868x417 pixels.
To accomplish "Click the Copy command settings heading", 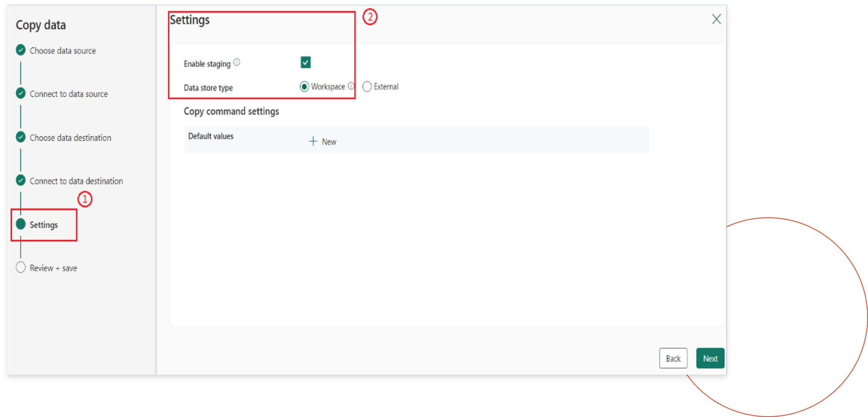I will [231, 111].
